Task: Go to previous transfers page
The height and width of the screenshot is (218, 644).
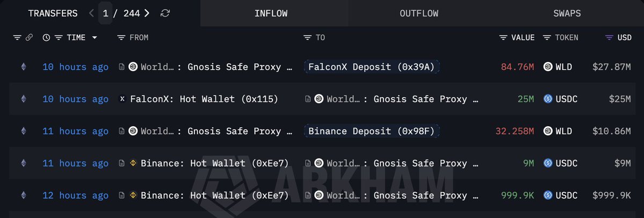Action: 91,13
